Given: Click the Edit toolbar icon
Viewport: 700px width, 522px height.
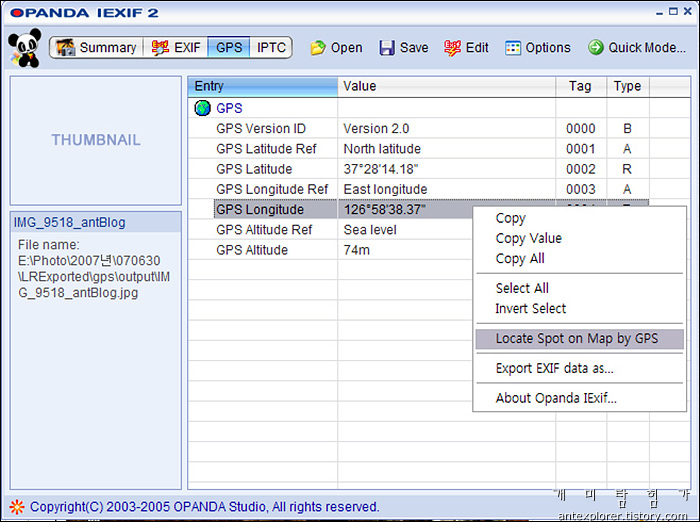Looking at the screenshot, I should pos(452,48).
